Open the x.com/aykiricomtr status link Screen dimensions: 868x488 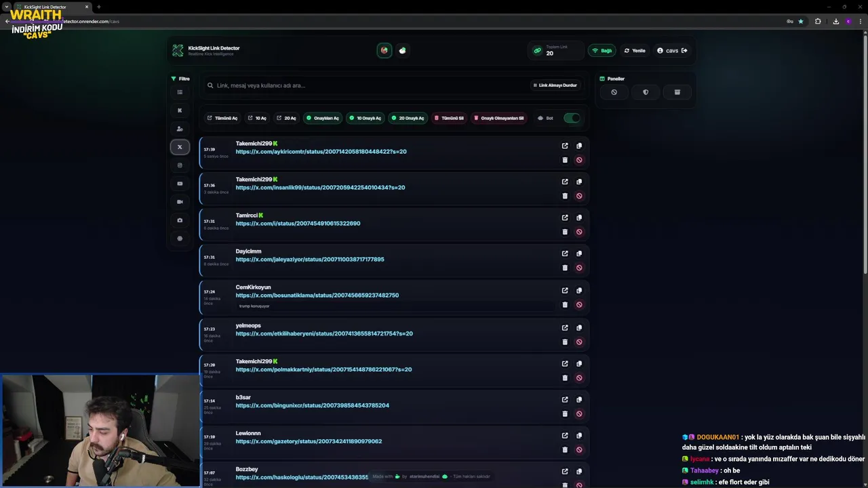(321, 152)
